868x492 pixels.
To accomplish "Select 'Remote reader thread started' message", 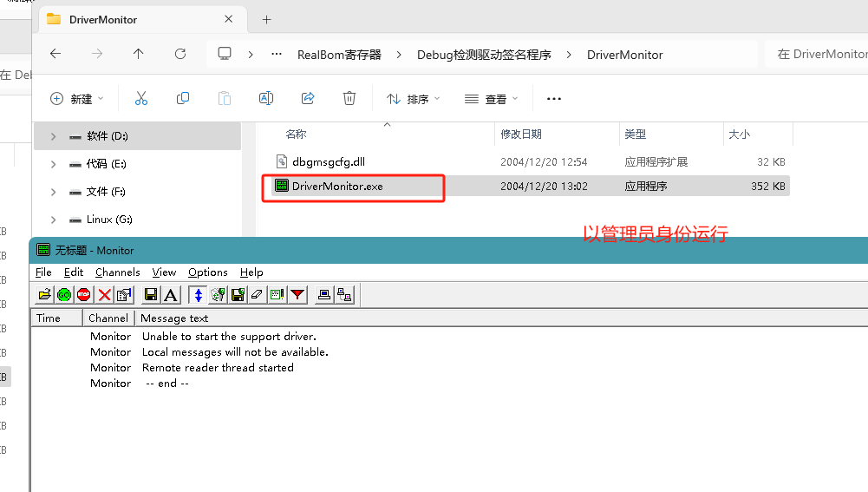I will pyautogui.click(x=218, y=367).
